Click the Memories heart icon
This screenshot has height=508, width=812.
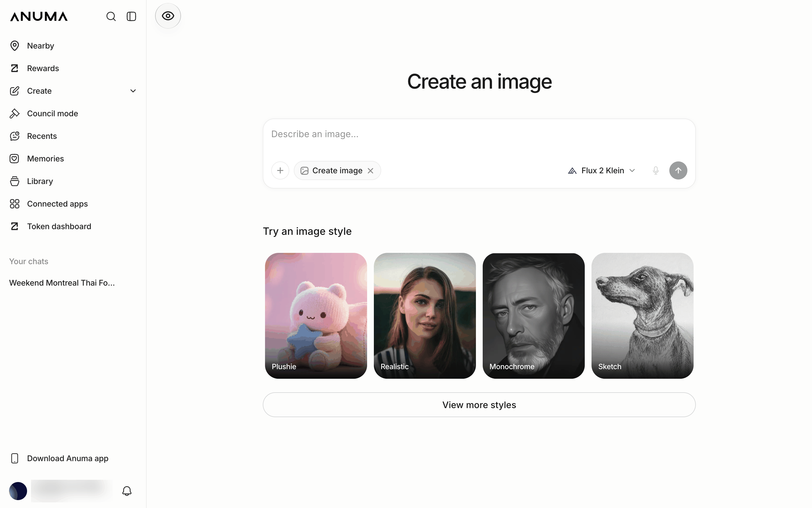pyautogui.click(x=14, y=159)
